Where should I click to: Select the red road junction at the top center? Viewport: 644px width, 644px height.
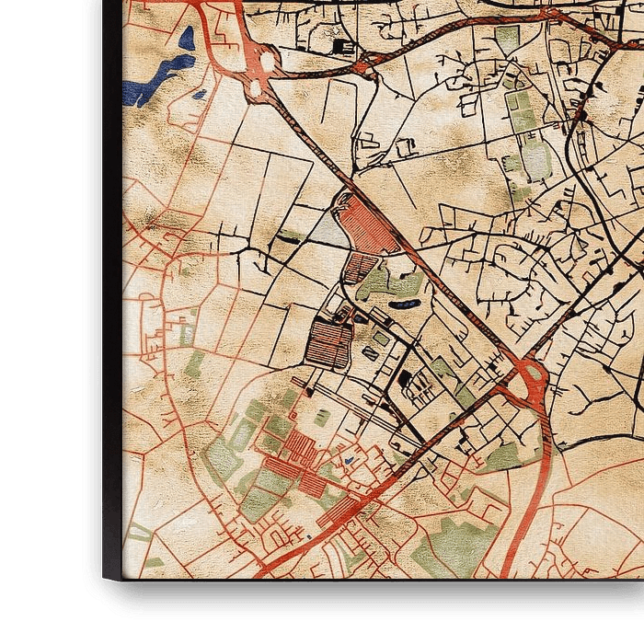tap(366, 64)
